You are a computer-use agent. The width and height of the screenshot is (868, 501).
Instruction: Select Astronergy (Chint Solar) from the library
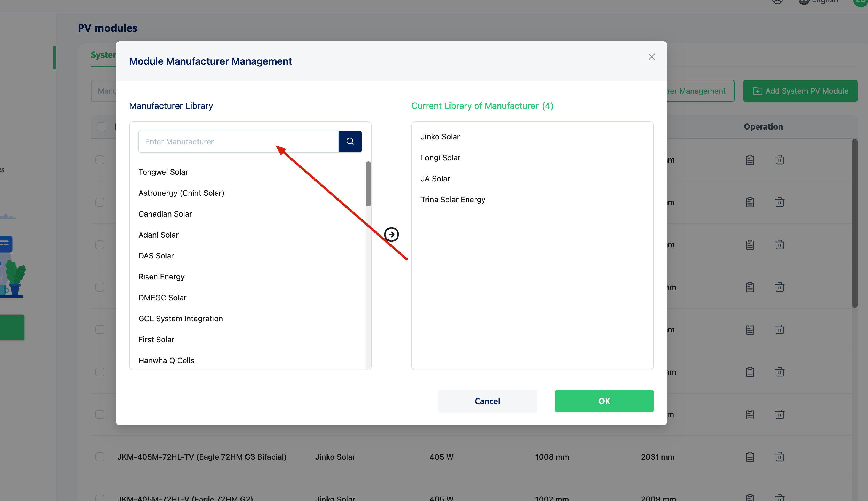[x=181, y=193]
